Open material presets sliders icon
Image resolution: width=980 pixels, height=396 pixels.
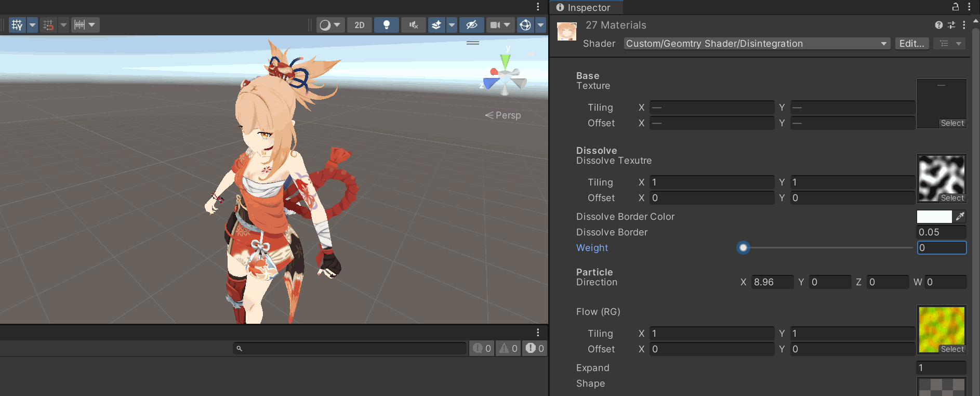tap(951, 25)
